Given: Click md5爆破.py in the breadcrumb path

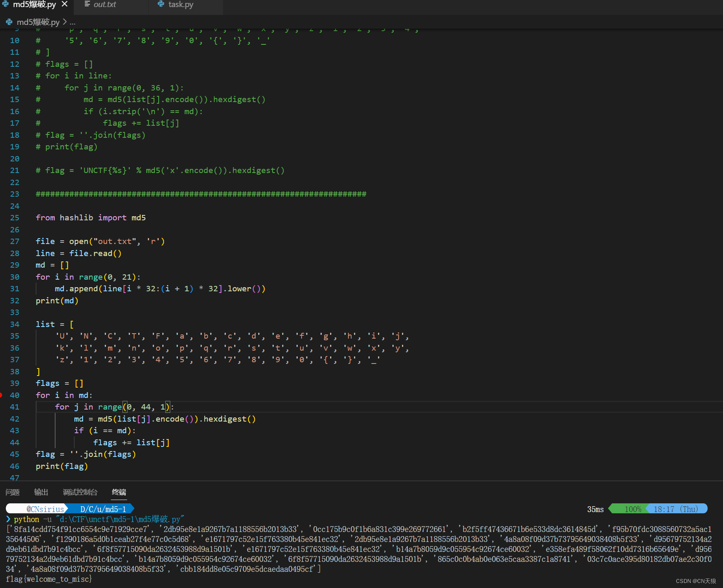Looking at the screenshot, I should (x=38, y=22).
